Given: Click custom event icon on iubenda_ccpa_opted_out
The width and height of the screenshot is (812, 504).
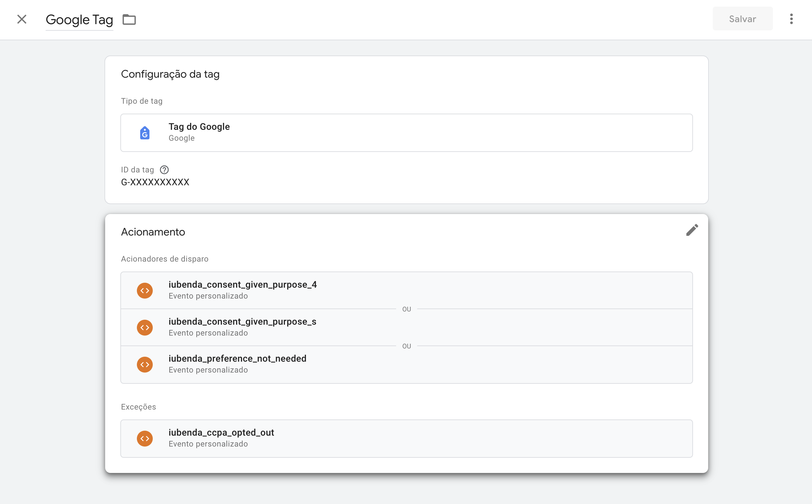Looking at the screenshot, I should [145, 438].
